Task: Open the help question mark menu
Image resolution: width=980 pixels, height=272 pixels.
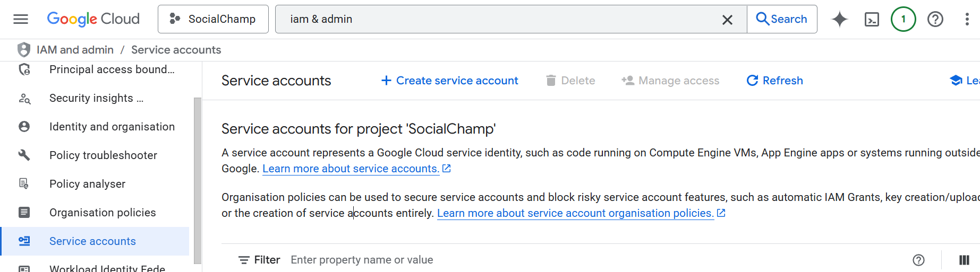Action: click(x=935, y=19)
